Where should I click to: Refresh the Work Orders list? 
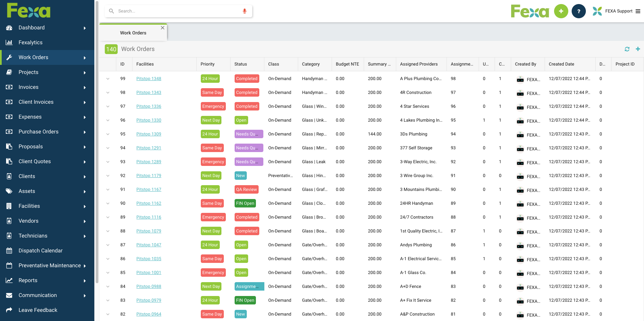point(627,49)
